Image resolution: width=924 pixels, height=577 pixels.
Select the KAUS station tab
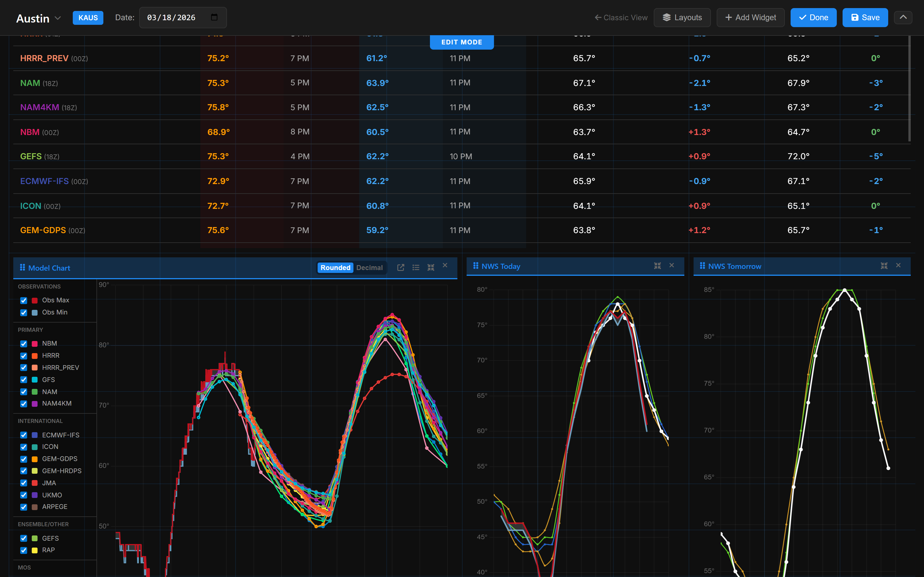tap(88, 18)
